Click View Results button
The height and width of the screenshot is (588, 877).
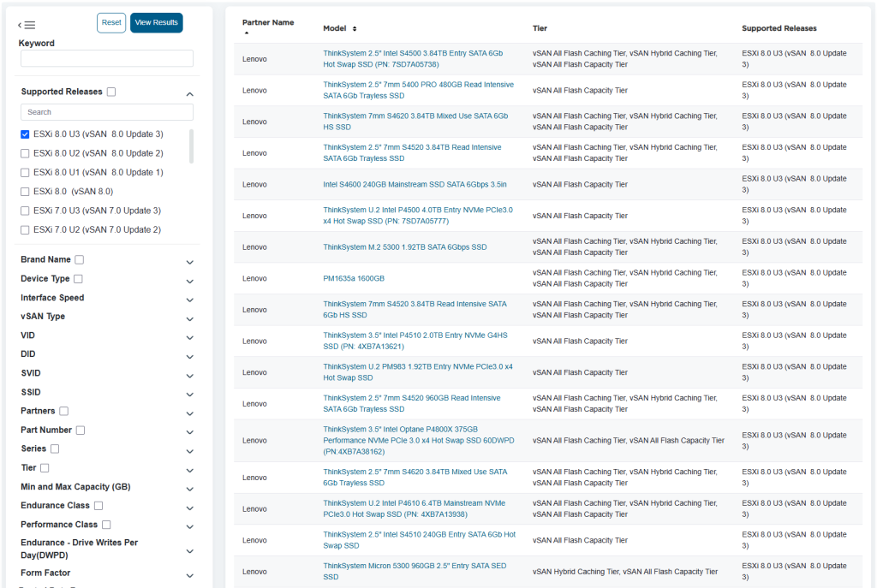click(156, 23)
